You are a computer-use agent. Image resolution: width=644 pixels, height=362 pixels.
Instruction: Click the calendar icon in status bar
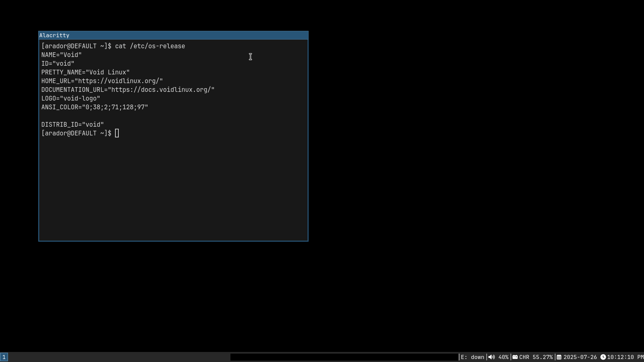point(559,357)
